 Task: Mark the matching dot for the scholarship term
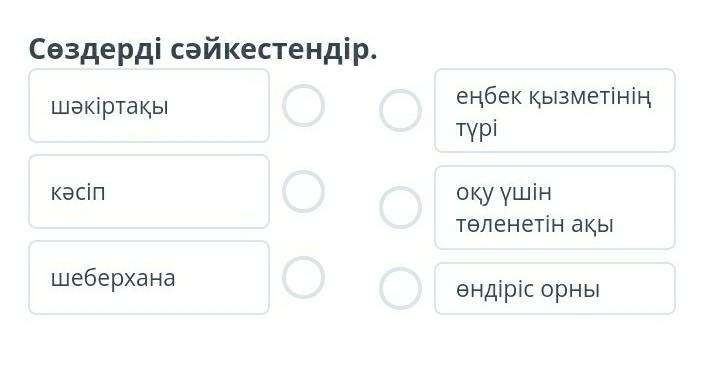point(303,105)
